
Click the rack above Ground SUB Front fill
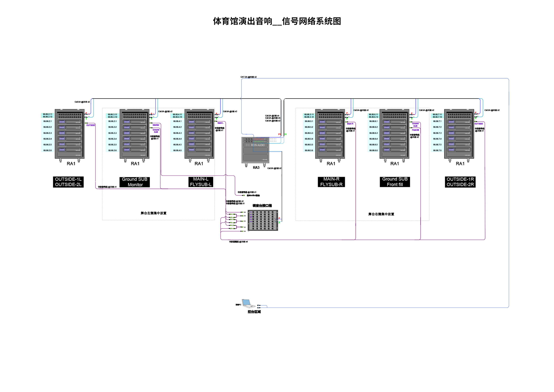[x=394, y=134]
